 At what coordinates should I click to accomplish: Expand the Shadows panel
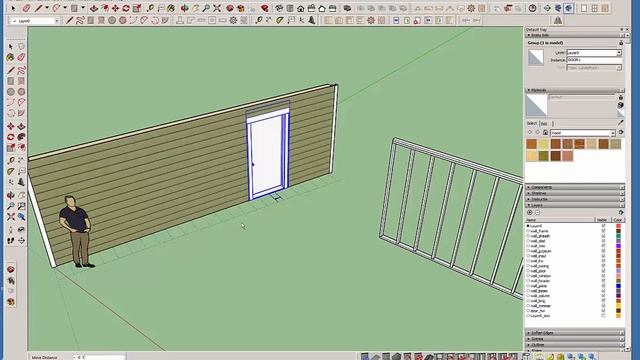tap(575, 193)
